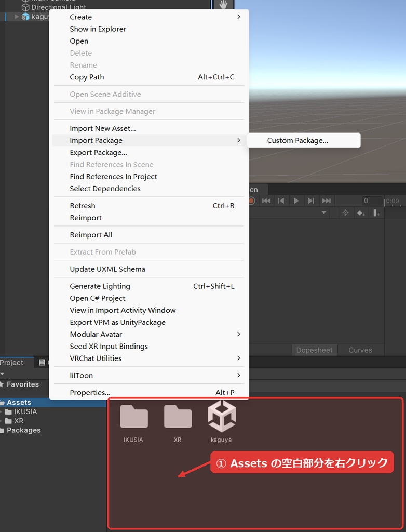The height and width of the screenshot is (532, 406).
Task: Go to first keyframe in Animation
Action: pos(266,201)
